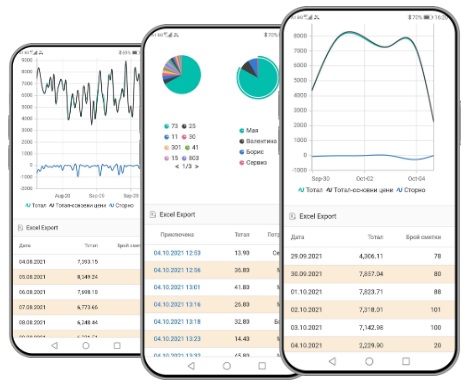471x387 pixels.
Task: Open receipt 04.10.2021 13:01
Action: click(x=177, y=287)
